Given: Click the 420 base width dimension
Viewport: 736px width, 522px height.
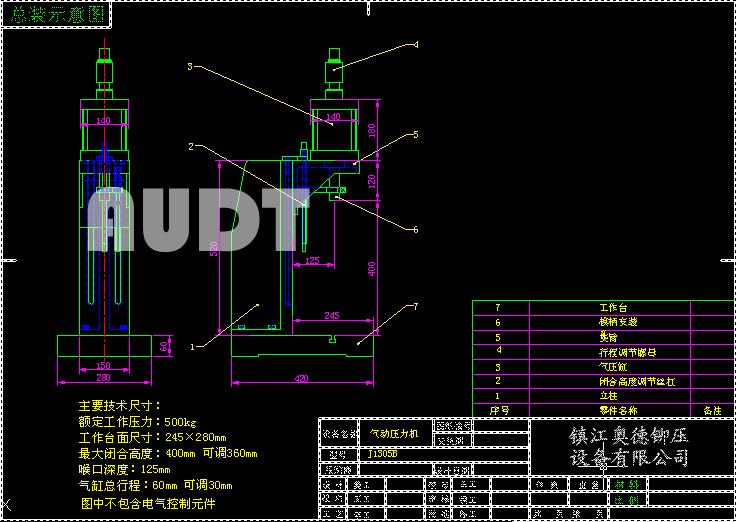Looking at the screenshot, I should 301,379.
